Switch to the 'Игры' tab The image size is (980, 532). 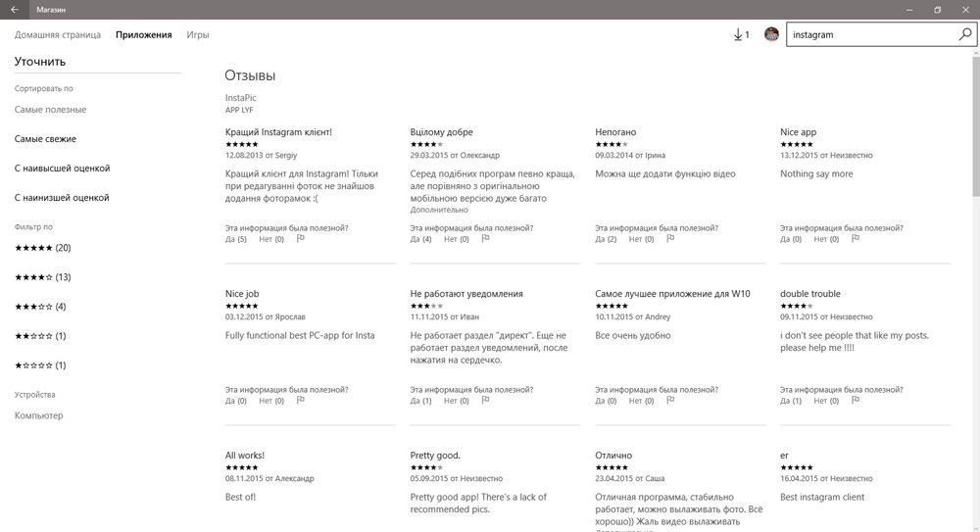tap(198, 35)
